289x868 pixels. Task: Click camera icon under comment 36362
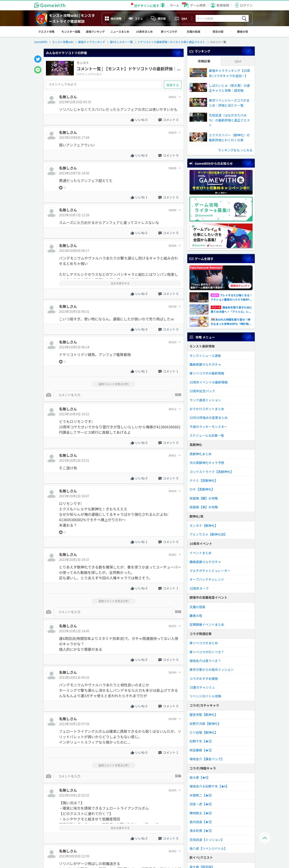48,612
